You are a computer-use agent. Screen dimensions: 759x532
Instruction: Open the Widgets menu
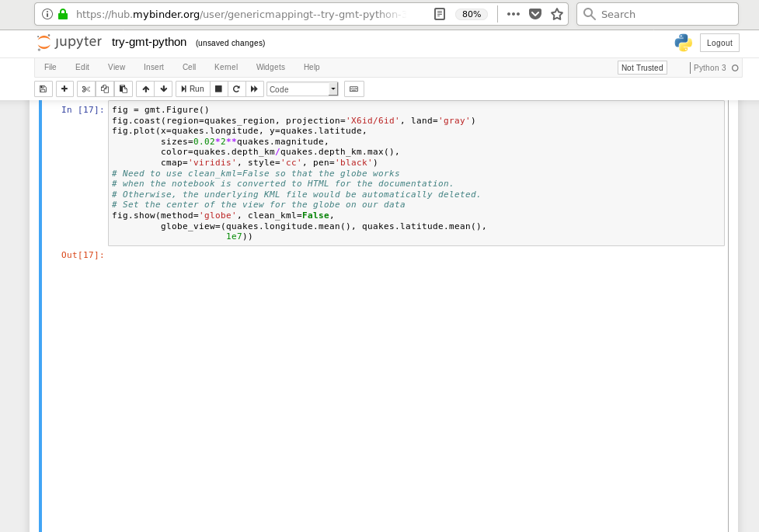click(270, 68)
